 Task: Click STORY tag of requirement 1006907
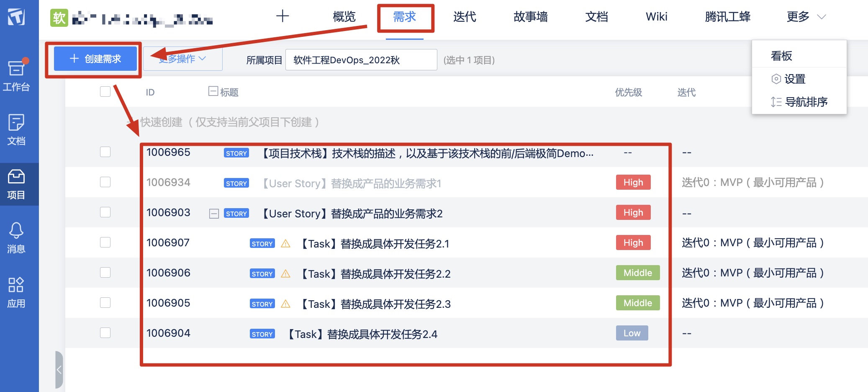(262, 244)
